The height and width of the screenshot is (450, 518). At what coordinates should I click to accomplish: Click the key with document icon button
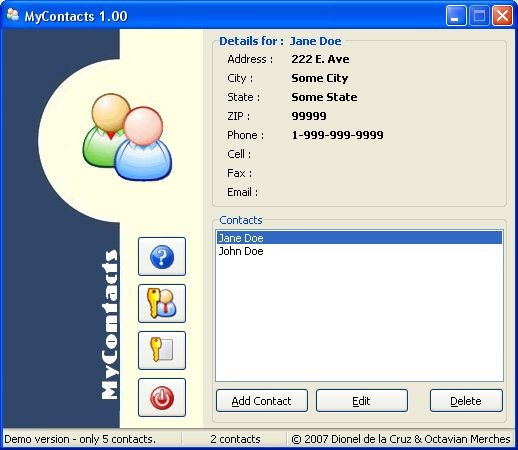click(162, 350)
